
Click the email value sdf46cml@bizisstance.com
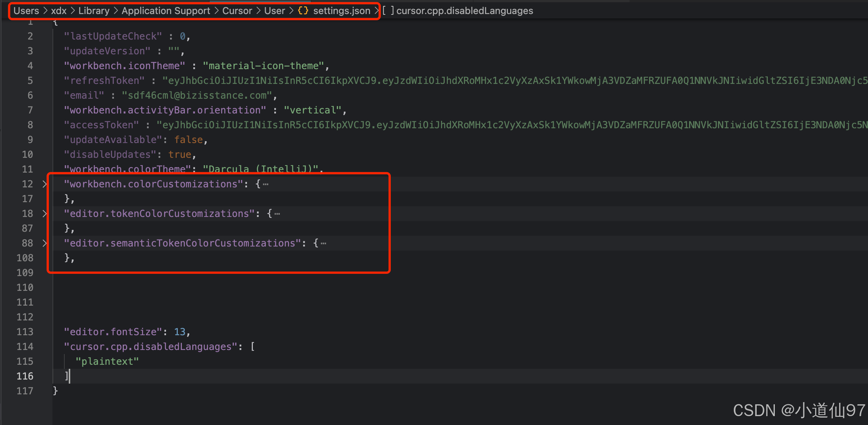click(197, 95)
